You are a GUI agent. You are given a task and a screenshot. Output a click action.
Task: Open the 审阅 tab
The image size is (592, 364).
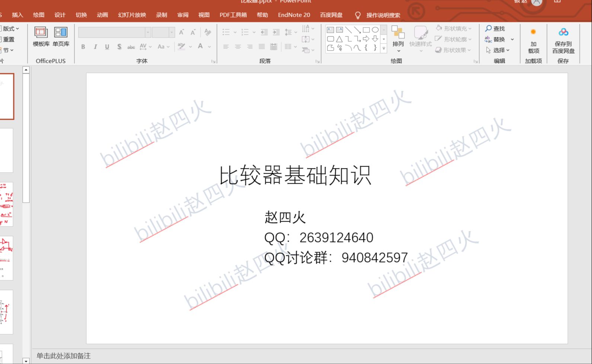click(183, 15)
